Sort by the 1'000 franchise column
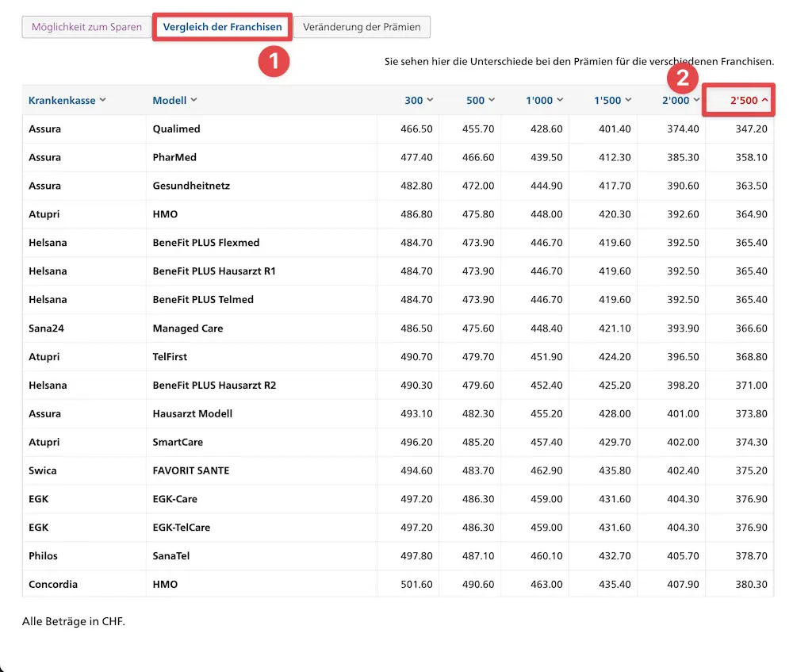Viewport: 793px width, 672px height. tap(544, 100)
